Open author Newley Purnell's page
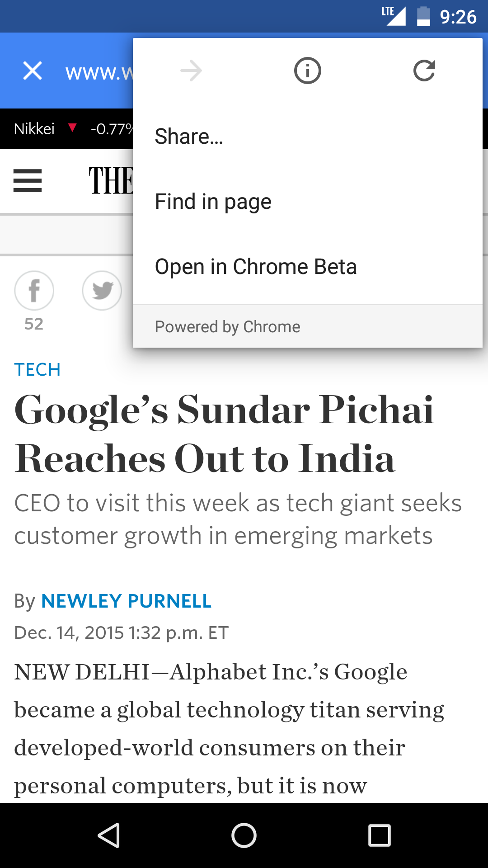This screenshot has height=868, width=488. (126, 601)
